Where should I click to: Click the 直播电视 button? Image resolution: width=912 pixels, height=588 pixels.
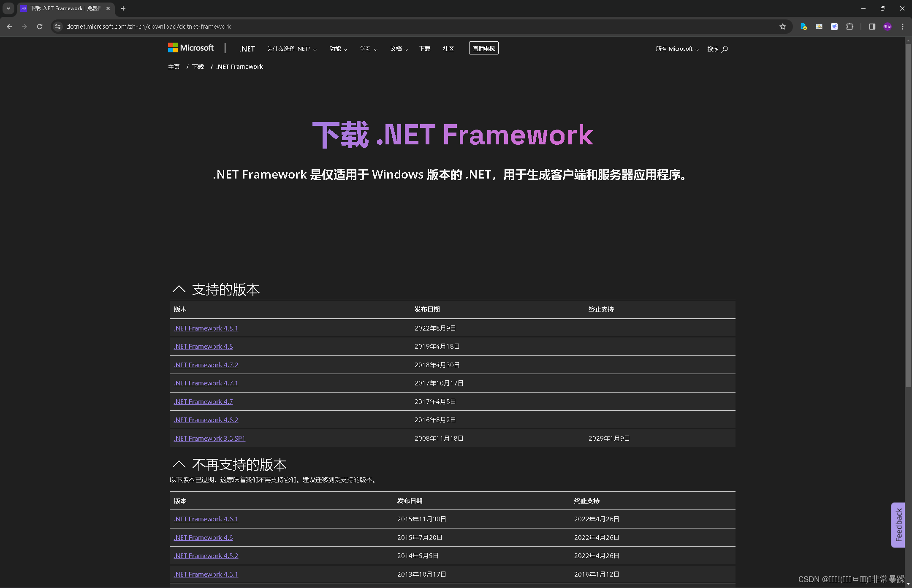point(483,49)
